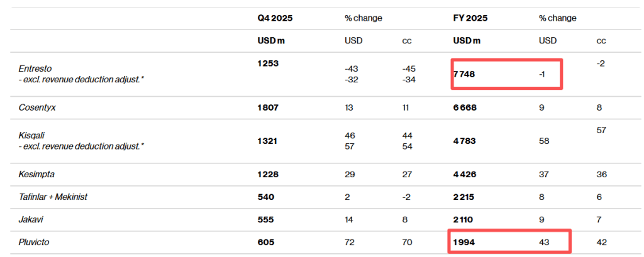Click Kesimpta Q4 value 1 228
The height and width of the screenshot is (257, 644).
pos(268,174)
